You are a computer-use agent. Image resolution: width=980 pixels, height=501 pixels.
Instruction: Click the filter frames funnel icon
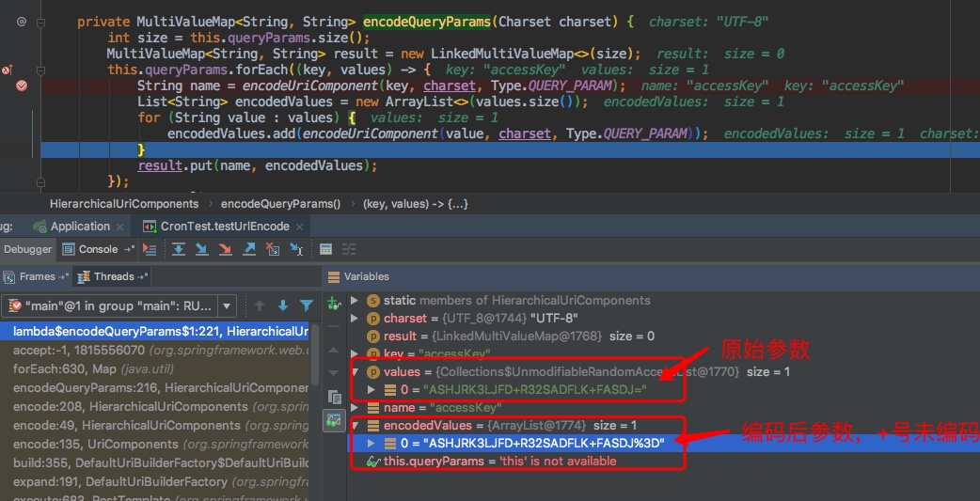click(x=307, y=305)
